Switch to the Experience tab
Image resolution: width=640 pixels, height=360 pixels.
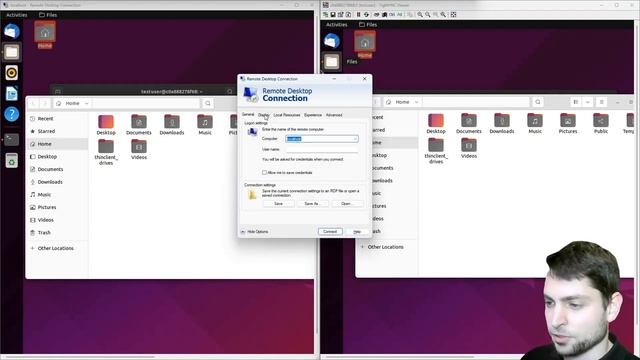coord(313,115)
